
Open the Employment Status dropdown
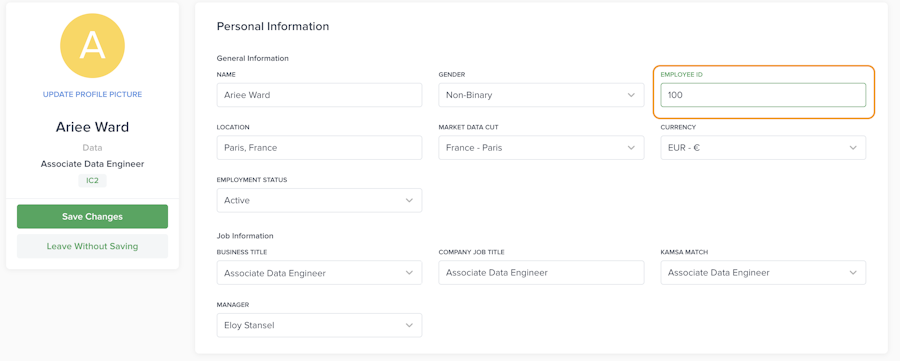click(319, 200)
